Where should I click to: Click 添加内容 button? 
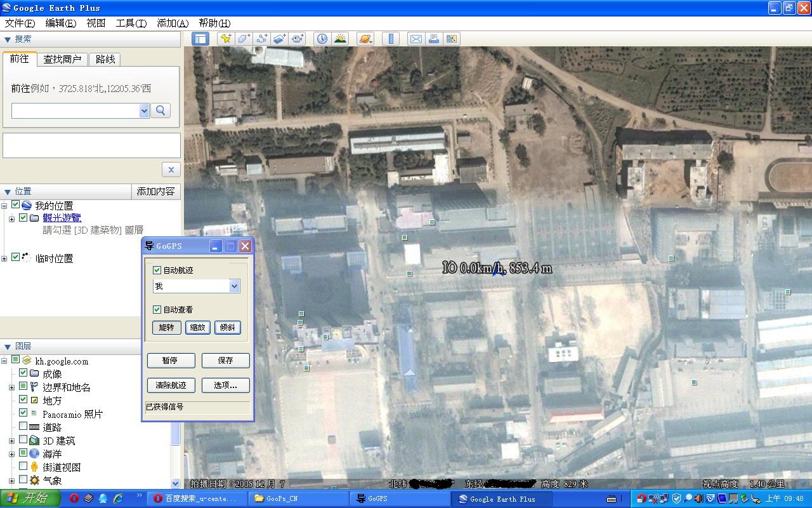[x=155, y=191]
